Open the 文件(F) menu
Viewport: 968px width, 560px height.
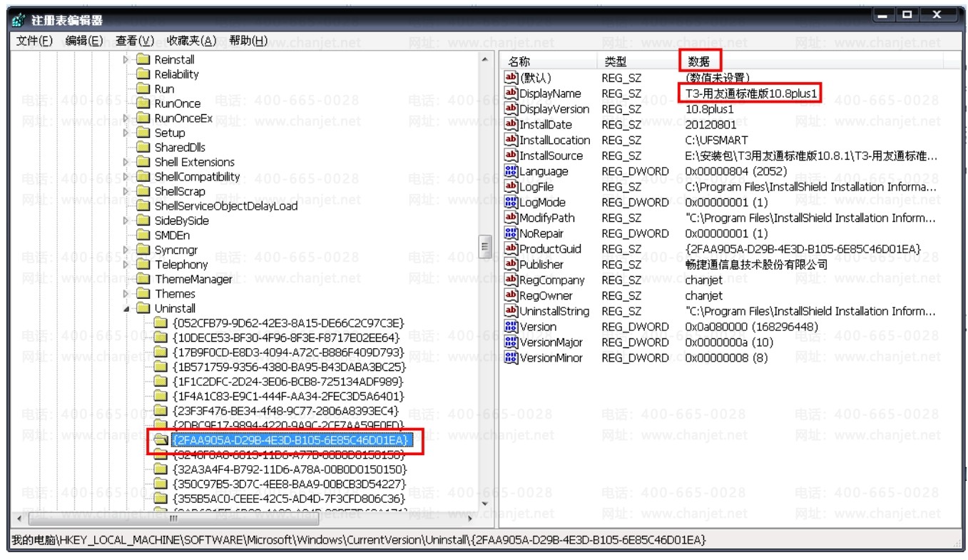click(34, 41)
